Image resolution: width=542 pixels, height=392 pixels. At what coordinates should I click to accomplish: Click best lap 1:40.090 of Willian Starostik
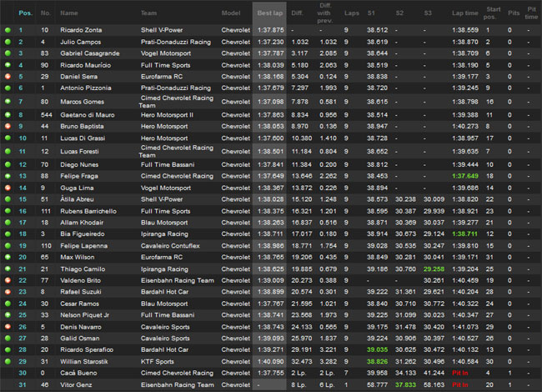coord(270,361)
